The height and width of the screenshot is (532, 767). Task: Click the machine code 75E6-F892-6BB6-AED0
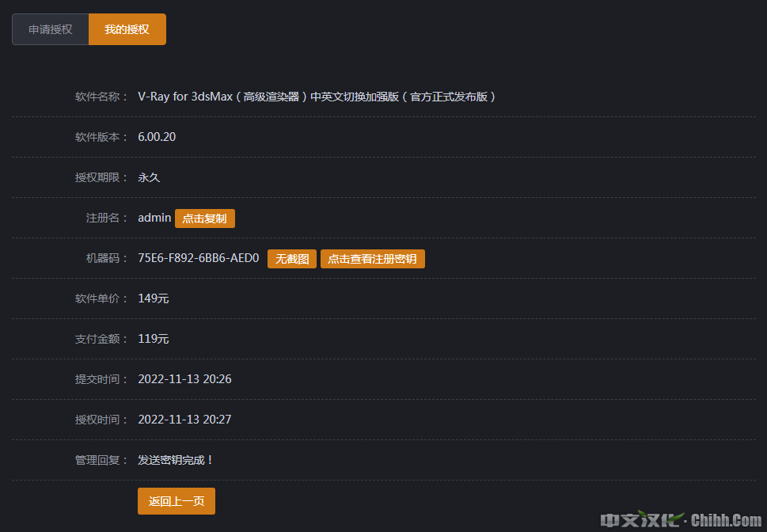[x=198, y=258]
